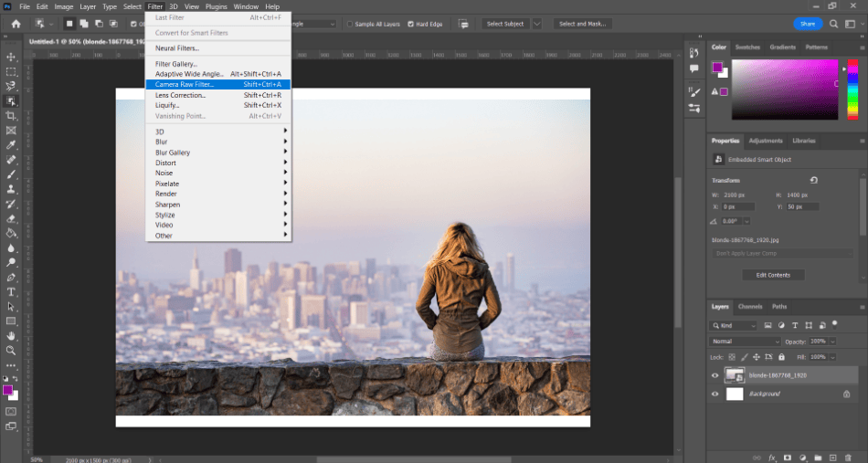The width and height of the screenshot is (868, 463).
Task: Add a layer style with fx icon
Action: coord(772,458)
